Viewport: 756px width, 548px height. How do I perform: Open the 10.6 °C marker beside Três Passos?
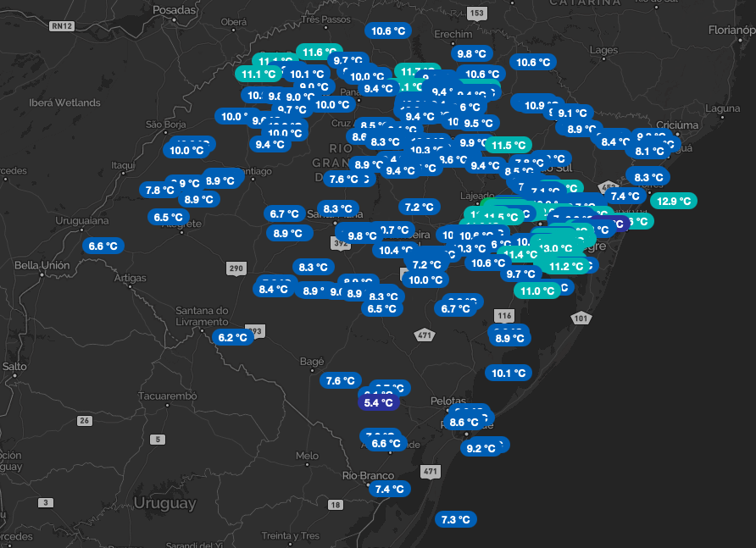click(388, 30)
